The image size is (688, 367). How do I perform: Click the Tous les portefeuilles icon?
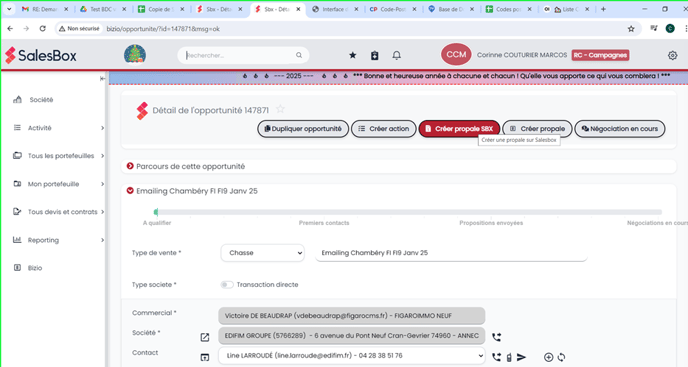pyautogui.click(x=17, y=156)
